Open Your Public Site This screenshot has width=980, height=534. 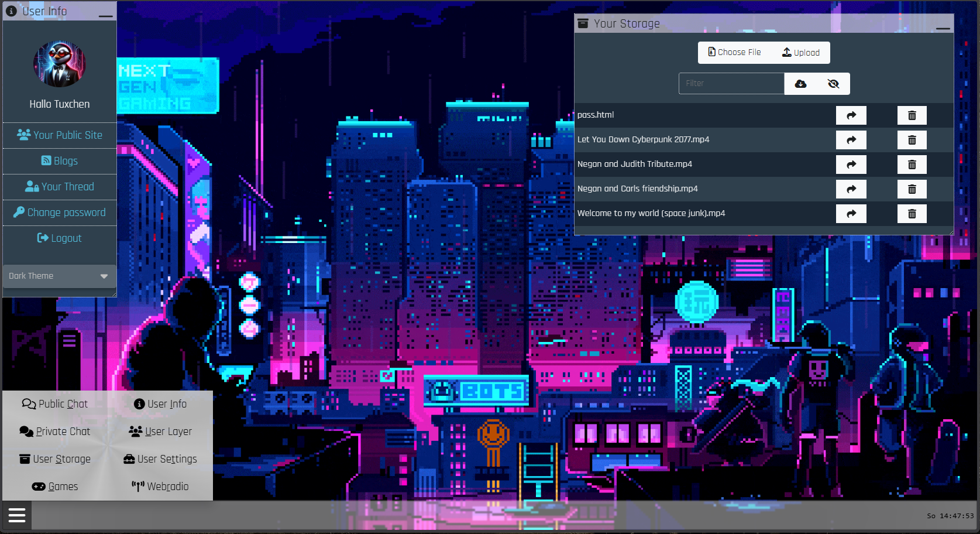point(60,135)
